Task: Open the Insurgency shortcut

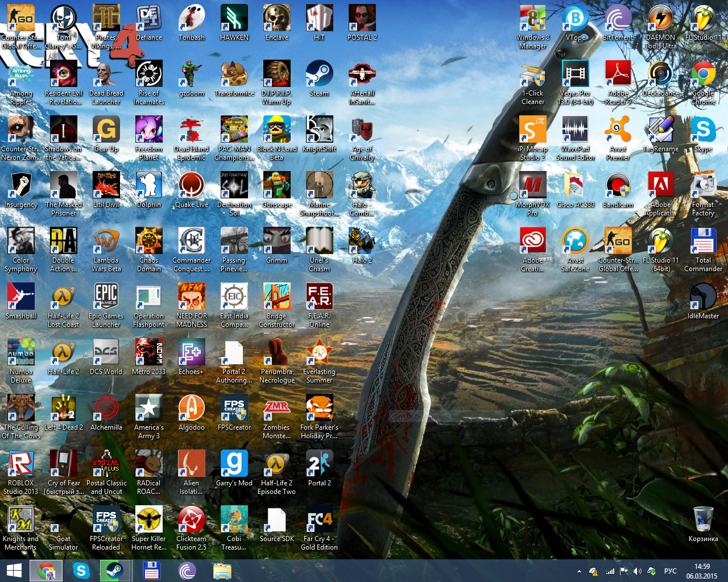Action: coord(21,190)
